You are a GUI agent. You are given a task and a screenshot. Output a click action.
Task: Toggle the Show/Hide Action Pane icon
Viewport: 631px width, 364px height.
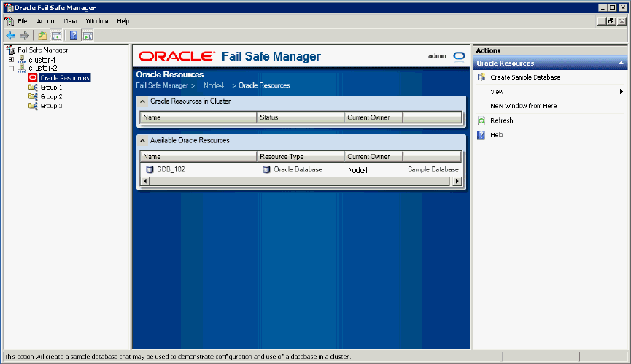coord(88,36)
